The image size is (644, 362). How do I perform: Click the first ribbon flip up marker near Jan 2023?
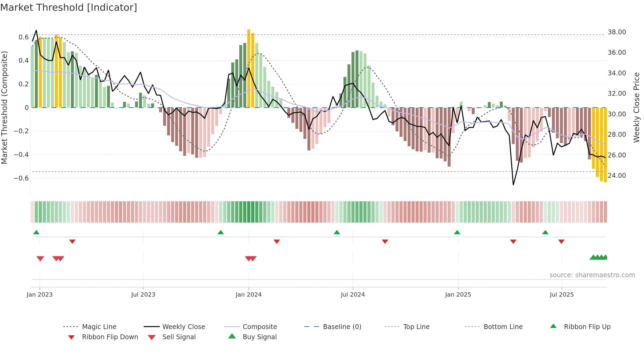tap(36, 232)
